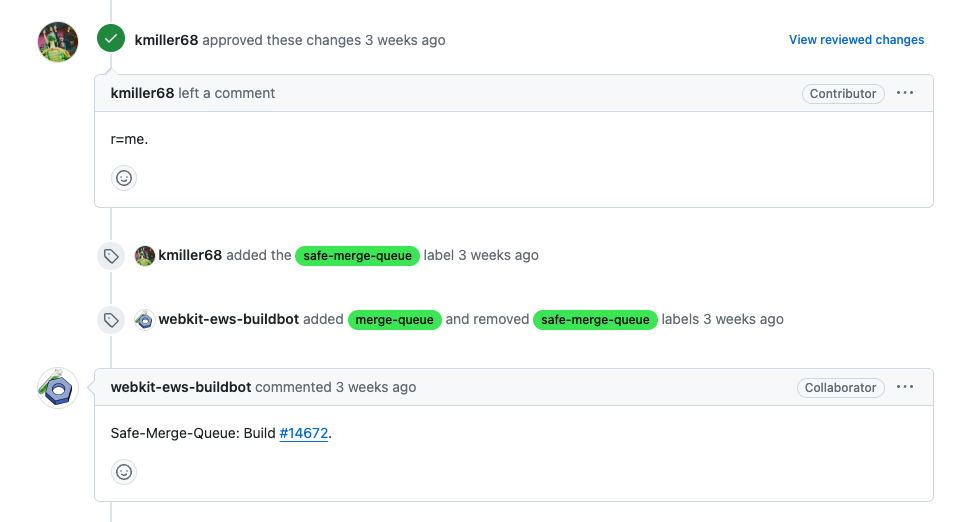The width and height of the screenshot is (966, 522).
Task: Open View reviewed changes link
Action: click(x=856, y=40)
